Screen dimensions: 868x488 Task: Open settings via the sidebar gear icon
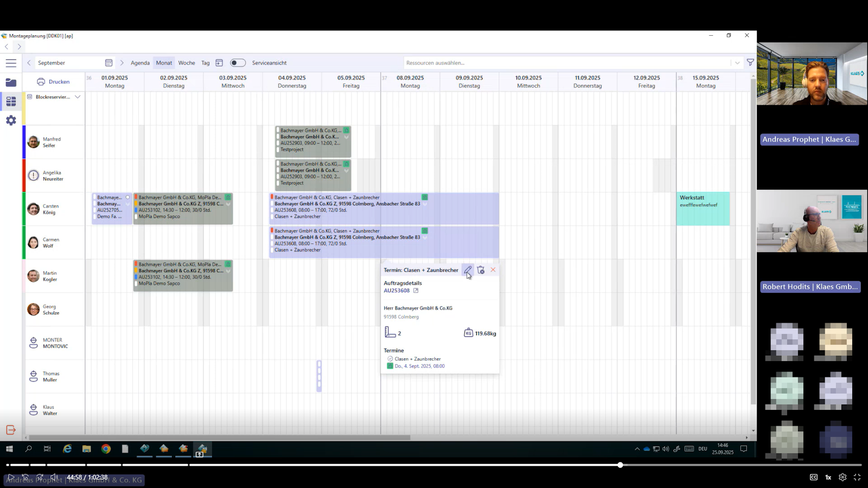point(11,120)
